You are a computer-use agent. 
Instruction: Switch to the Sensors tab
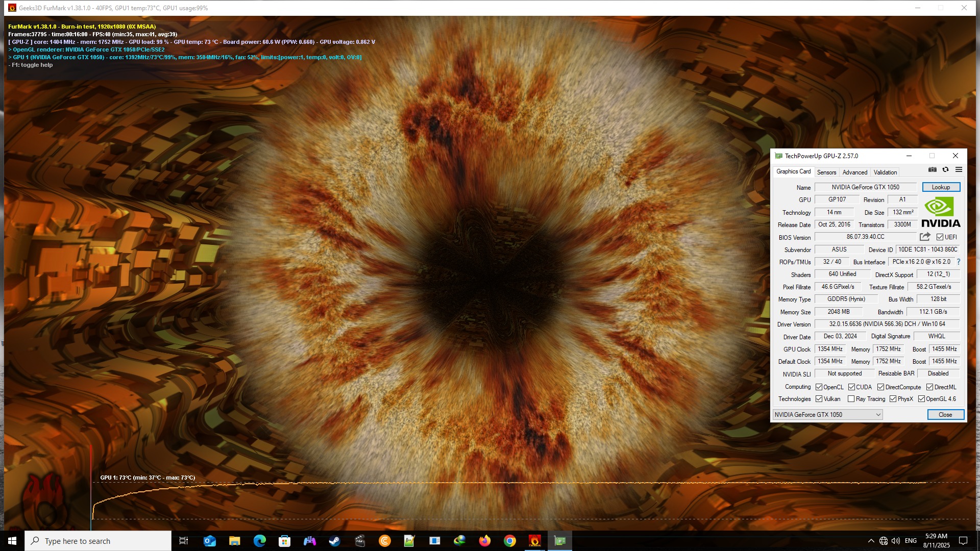(826, 172)
